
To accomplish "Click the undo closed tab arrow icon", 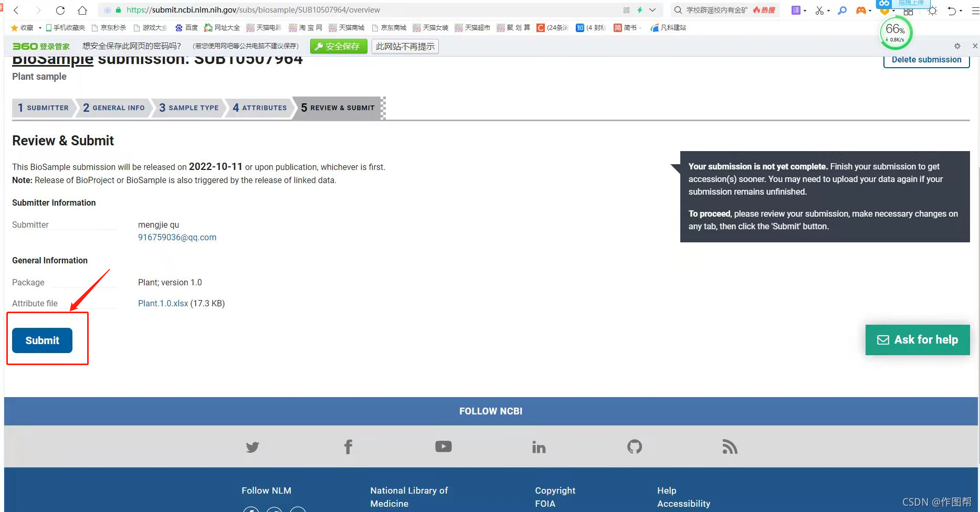I will (x=951, y=10).
